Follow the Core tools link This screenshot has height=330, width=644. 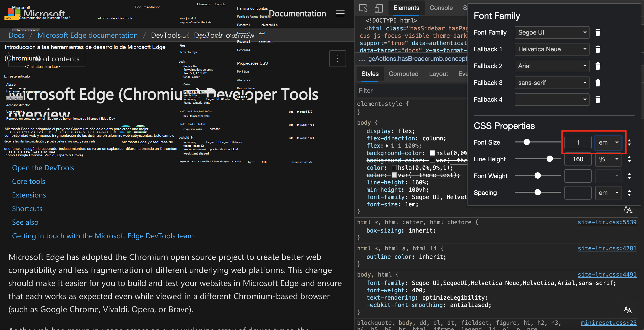[x=29, y=181]
